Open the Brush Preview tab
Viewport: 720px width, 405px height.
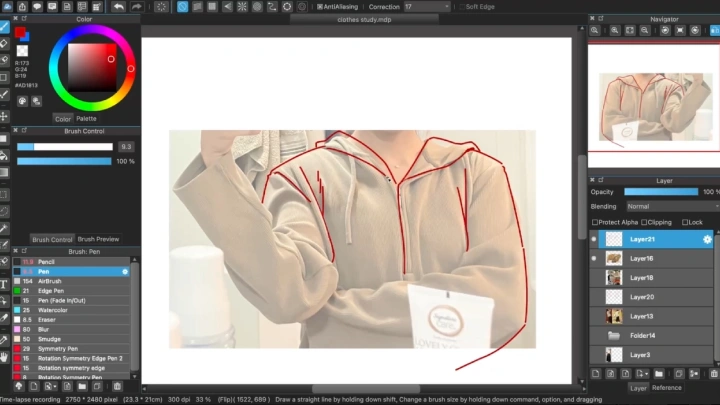(98, 239)
